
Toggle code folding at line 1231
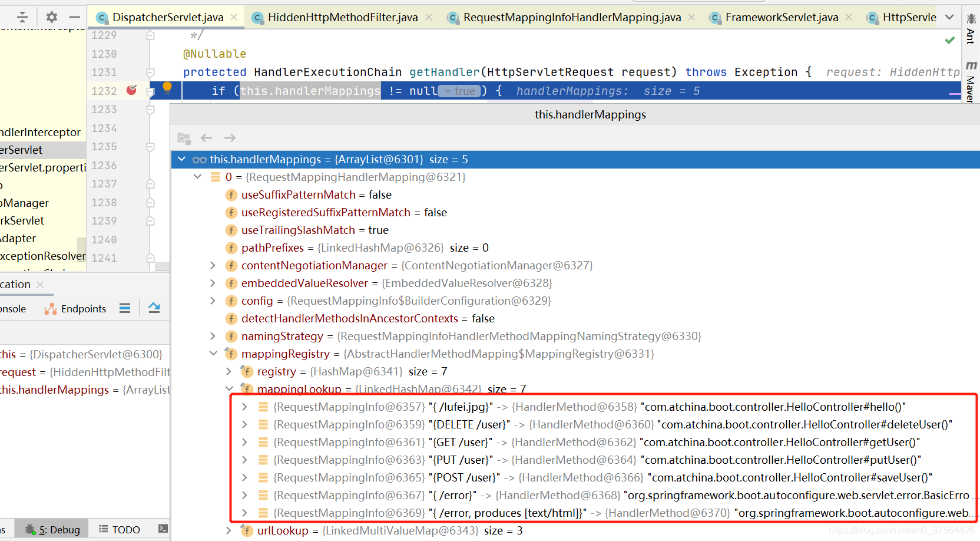150,72
